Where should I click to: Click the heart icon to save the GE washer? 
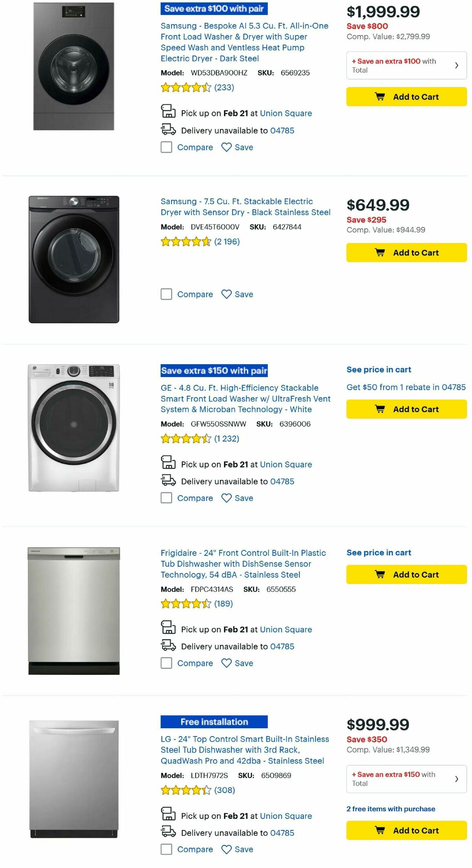[227, 498]
